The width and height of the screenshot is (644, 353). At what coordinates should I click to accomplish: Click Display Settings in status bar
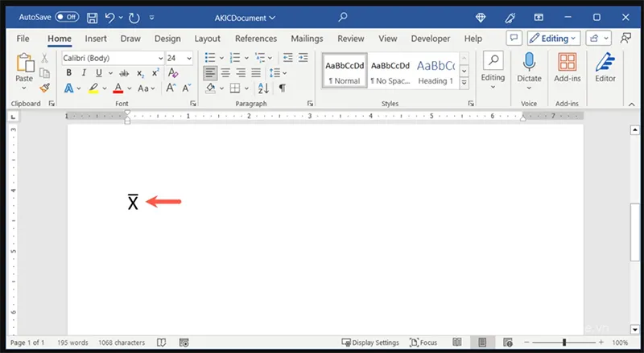(370, 343)
